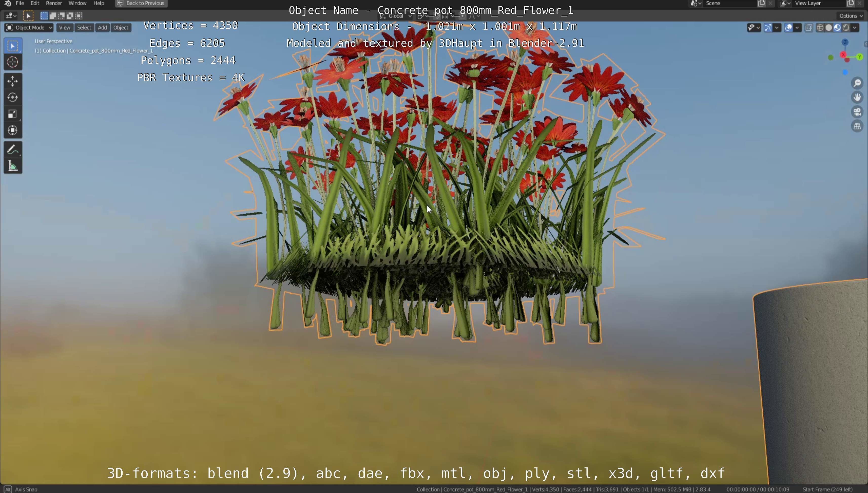Open the Render menu
The image size is (868, 493).
click(54, 3)
